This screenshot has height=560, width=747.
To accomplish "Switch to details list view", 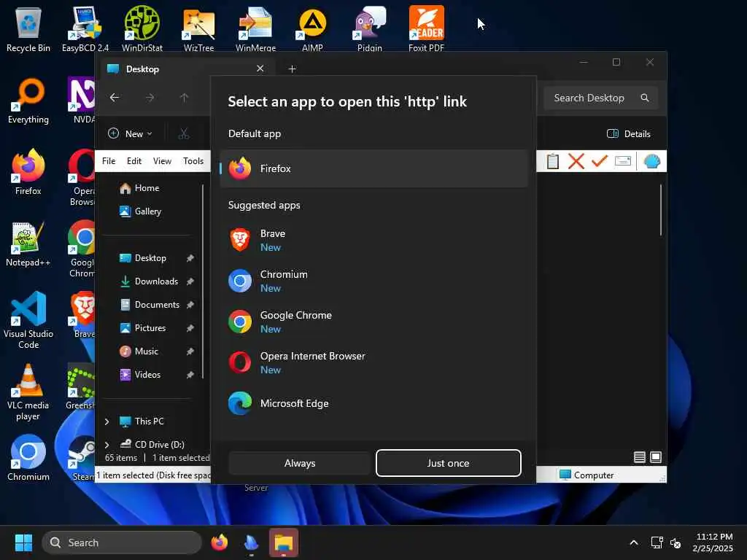I will (639, 458).
